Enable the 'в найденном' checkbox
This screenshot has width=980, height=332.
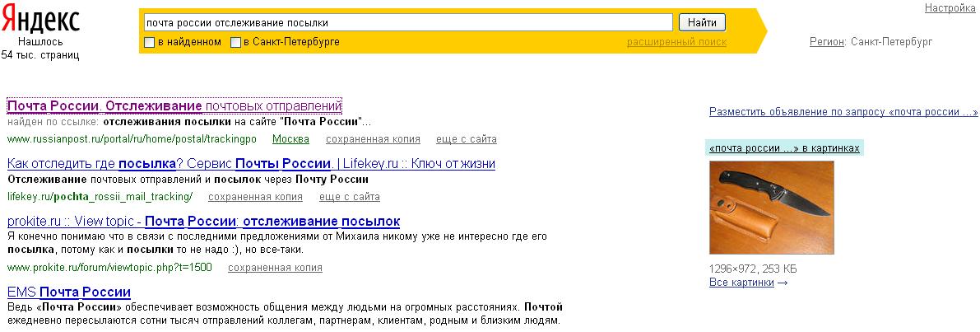click(150, 43)
